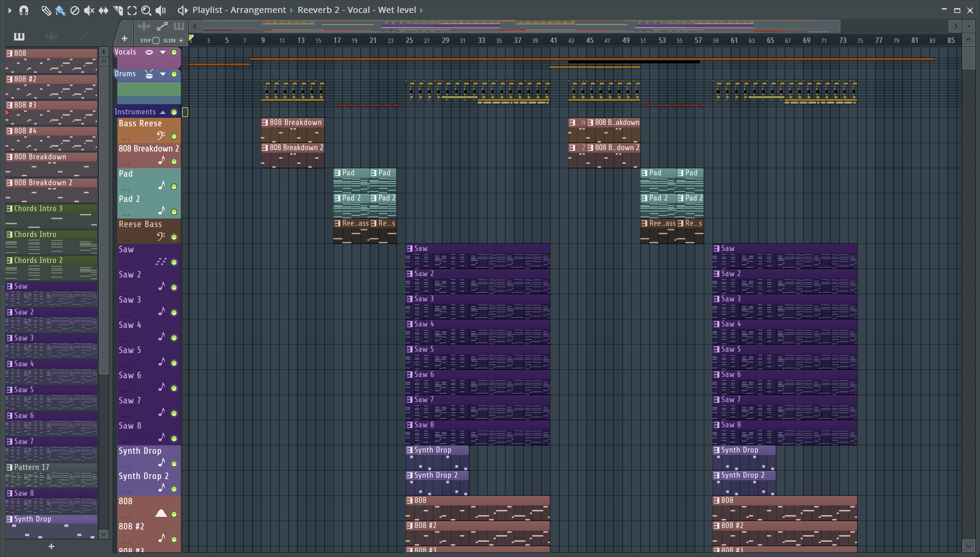This screenshot has height=557, width=980.
Task: Click bar 41 on the timeline ruler
Action: click(x=553, y=40)
